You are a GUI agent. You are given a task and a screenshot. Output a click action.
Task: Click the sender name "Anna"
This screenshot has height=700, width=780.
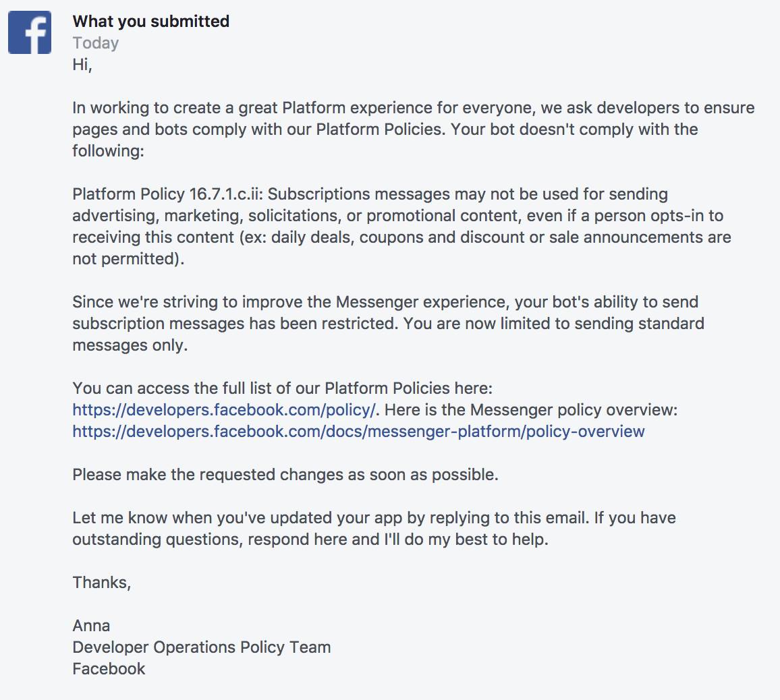(x=91, y=626)
